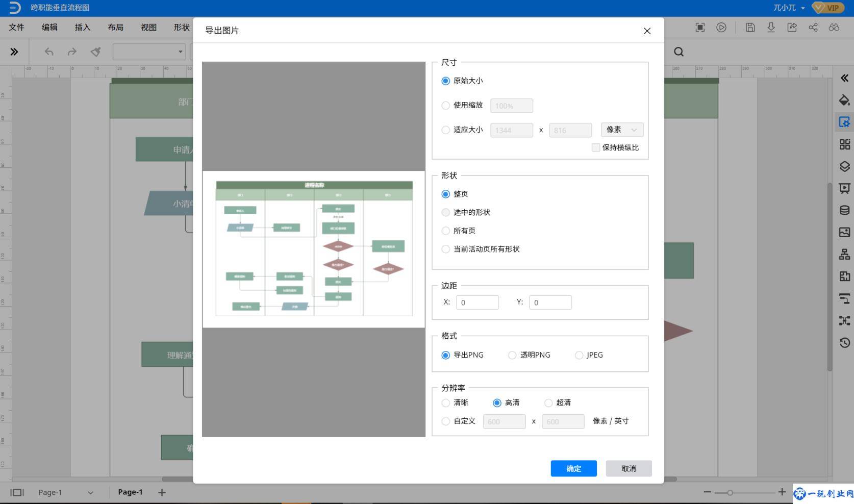The height and width of the screenshot is (504, 854).
Task: Open the floor plan sidebar icon
Action: coord(844,276)
